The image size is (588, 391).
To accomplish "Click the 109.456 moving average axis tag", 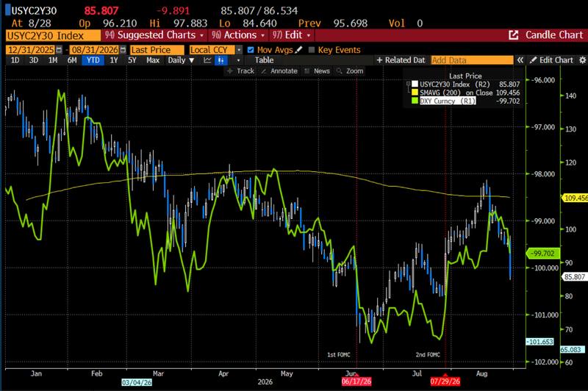I will 576,198.
